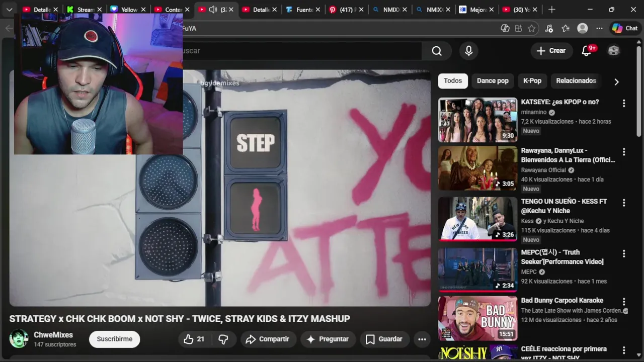Click the YouTube search input field

coord(302,51)
